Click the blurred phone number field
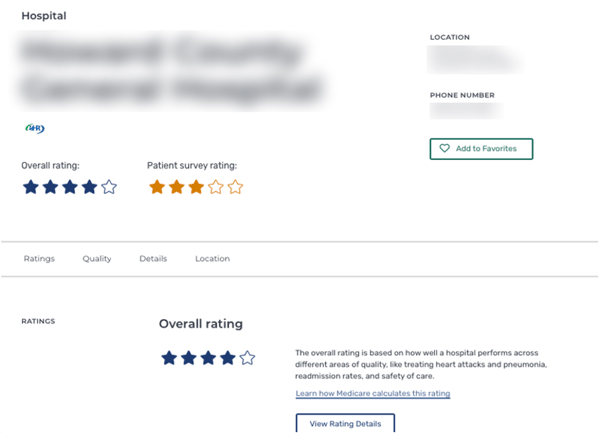The image size is (600, 434). click(x=466, y=111)
